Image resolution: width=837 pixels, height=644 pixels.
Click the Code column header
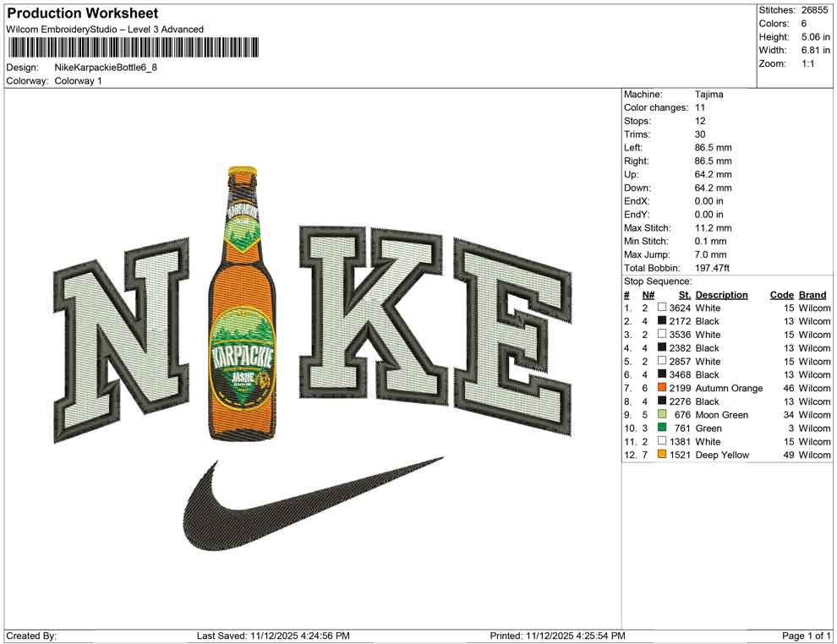tap(782, 294)
